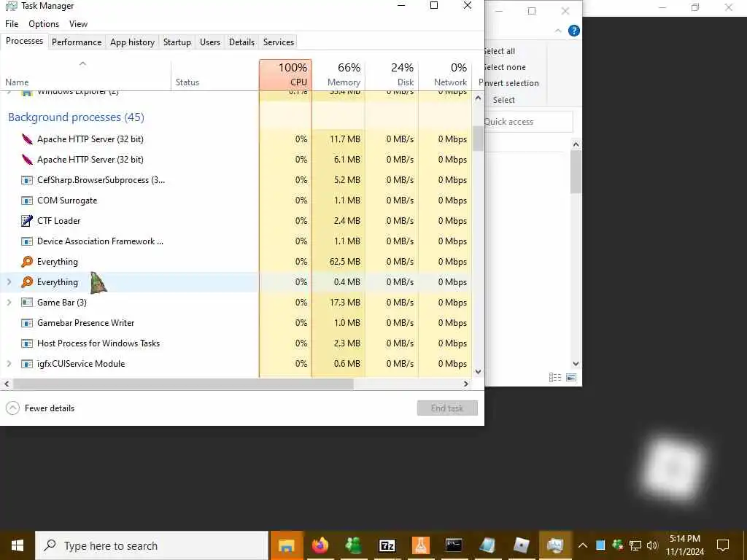Screen dimensions: 747x560
Task: Switch to the Startup tab
Action: click(177, 42)
